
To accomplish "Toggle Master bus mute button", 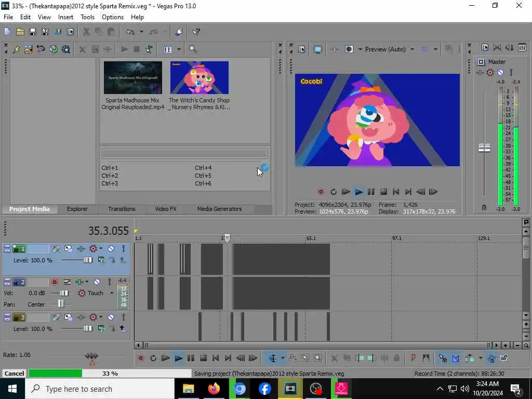I will 500,72.
